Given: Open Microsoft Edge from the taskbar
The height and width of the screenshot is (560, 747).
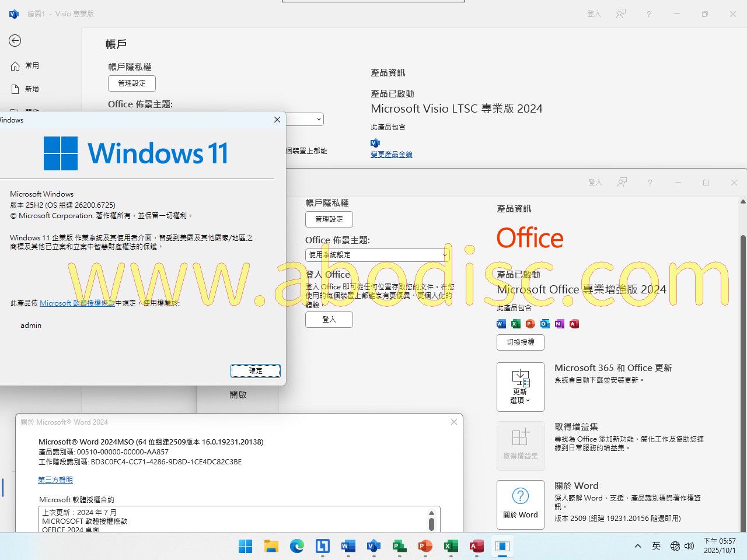Looking at the screenshot, I should (x=297, y=546).
